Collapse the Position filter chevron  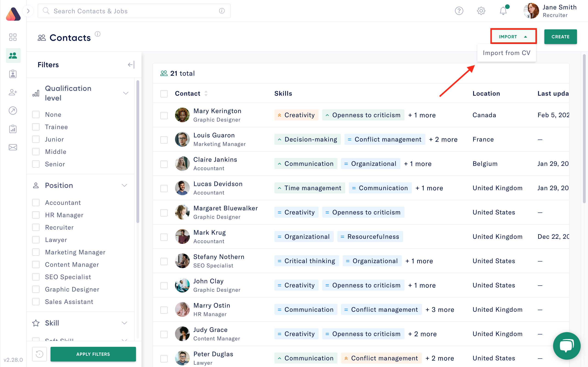click(x=124, y=185)
